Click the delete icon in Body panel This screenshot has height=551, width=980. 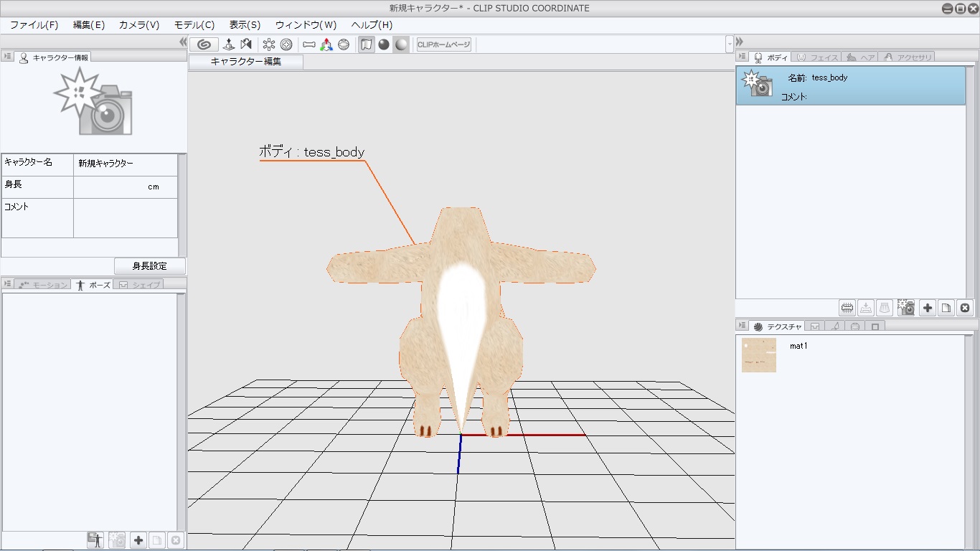965,308
